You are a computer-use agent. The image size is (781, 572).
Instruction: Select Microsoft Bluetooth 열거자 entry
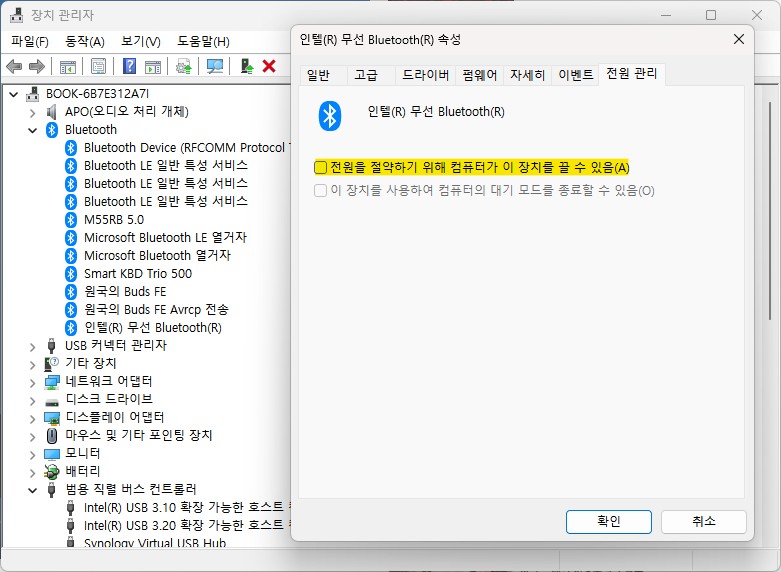click(157, 256)
